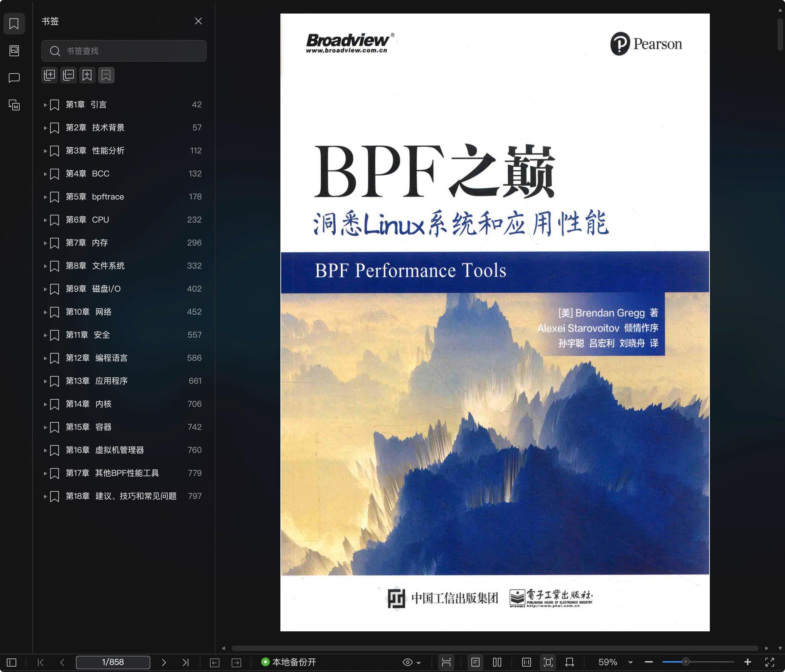Zoom in with plus button

pyautogui.click(x=747, y=662)
